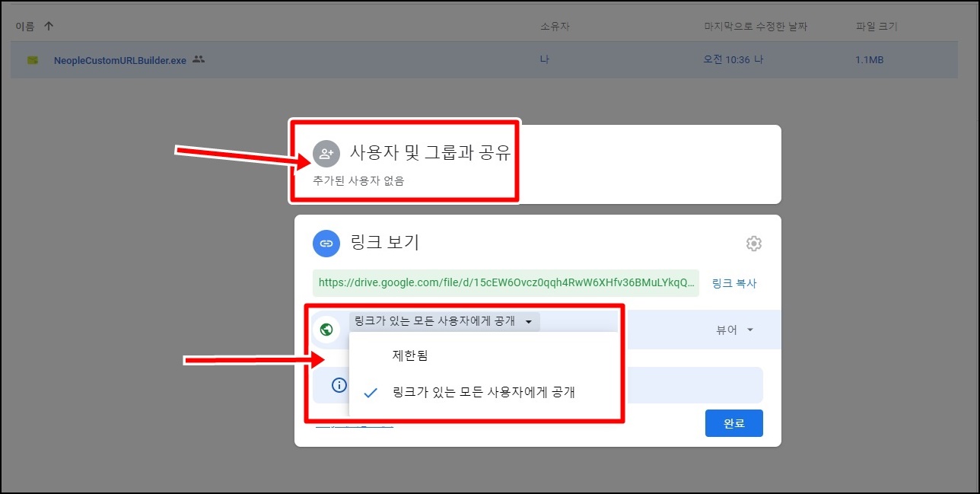
Task: Click the 링크 복사 button
Action: tap(734, 283)
